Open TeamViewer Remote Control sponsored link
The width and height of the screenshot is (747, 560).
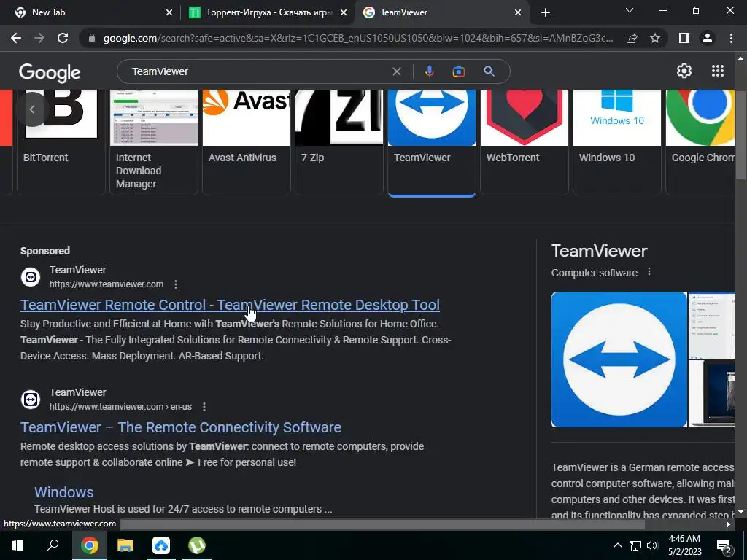(x=230, y=305)
